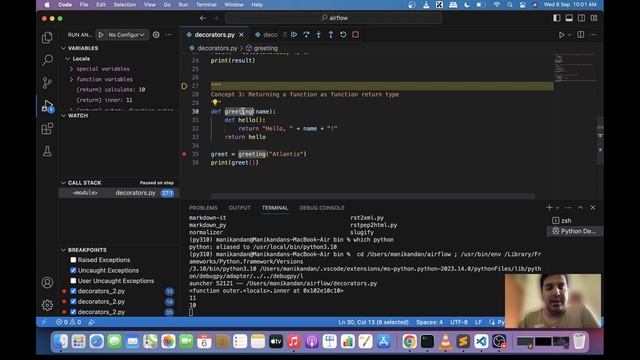
Task: Click the airflow command center search box
Action: click(333, 18)
